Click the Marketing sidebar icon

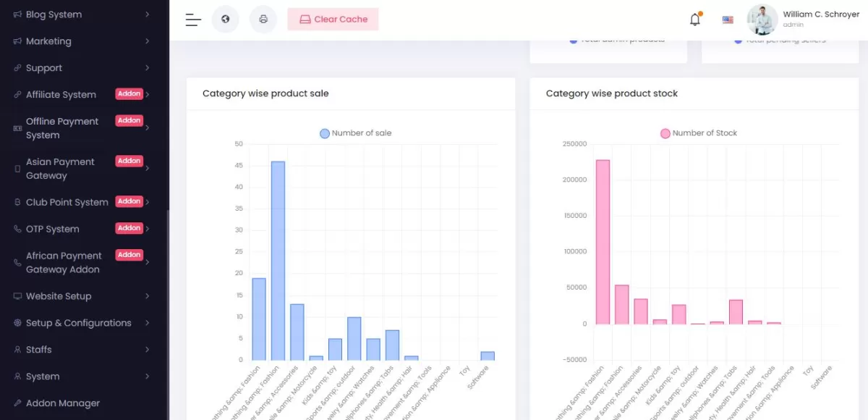pyautogui.click(x=17, y=41)
